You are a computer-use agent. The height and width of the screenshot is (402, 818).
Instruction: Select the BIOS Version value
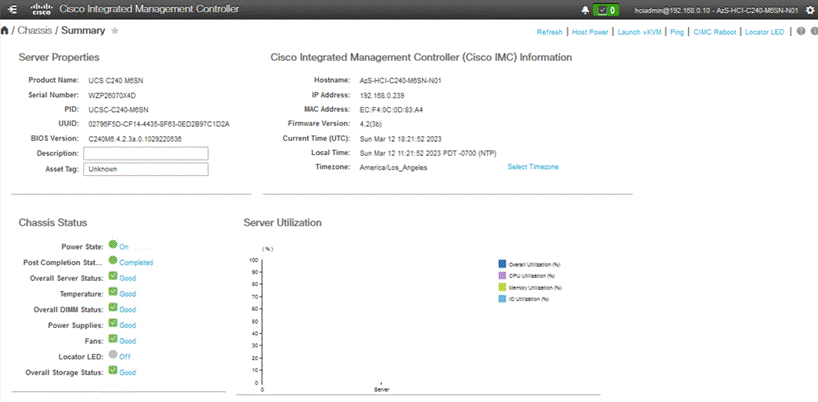135,139
